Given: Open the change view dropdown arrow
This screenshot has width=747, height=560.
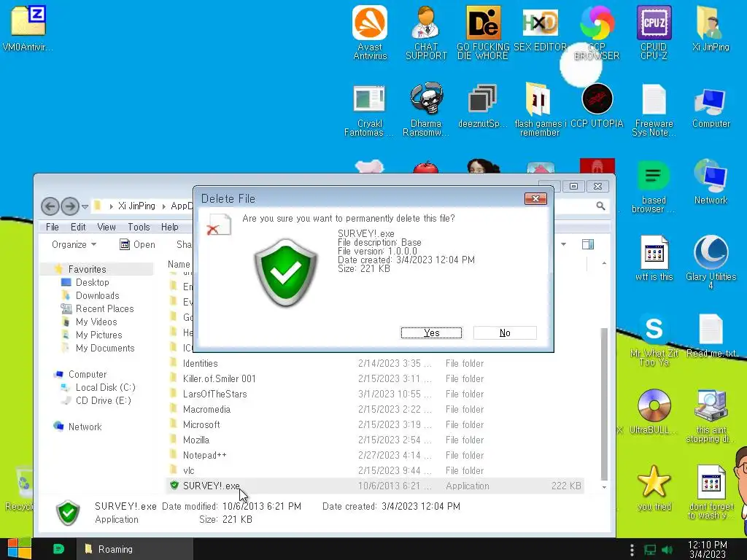Looking at the screenshot, I should click(x=564, y=244).
